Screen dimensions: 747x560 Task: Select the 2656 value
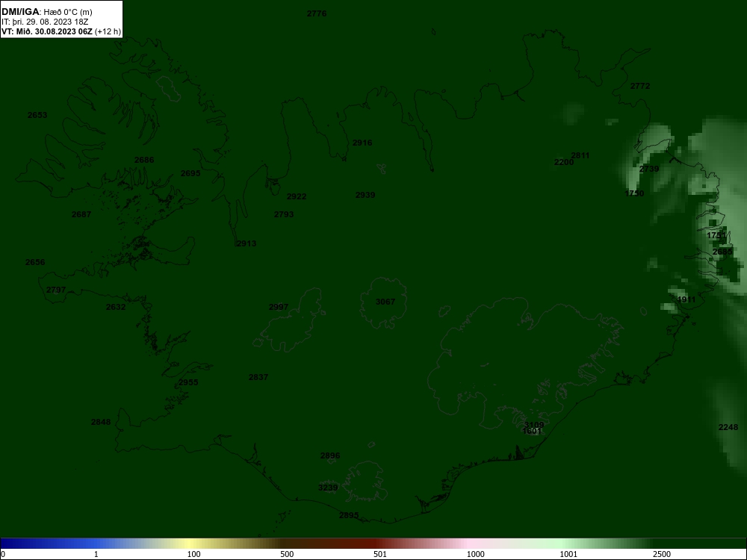[x=35, y=262]
